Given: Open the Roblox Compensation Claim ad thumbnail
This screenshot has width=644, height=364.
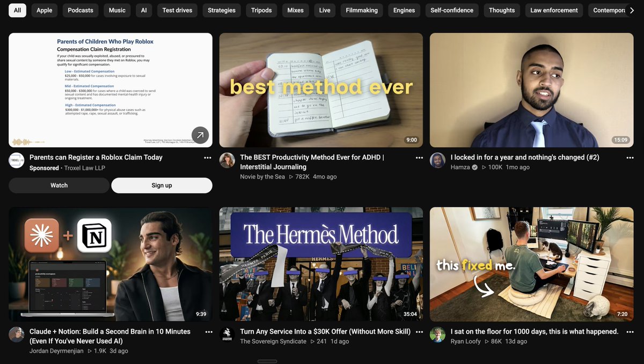Looking at the screenshot, I should click(x=111, y=90).
